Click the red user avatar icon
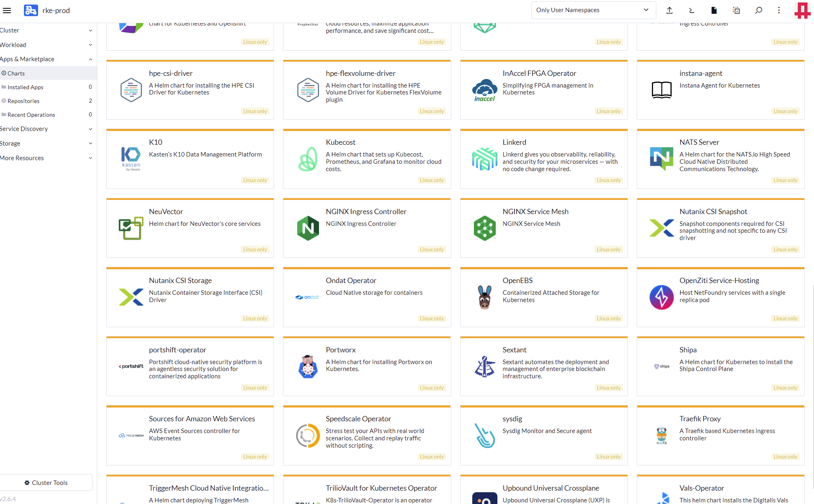The image size is (814, 504). (x=802, y=11)
